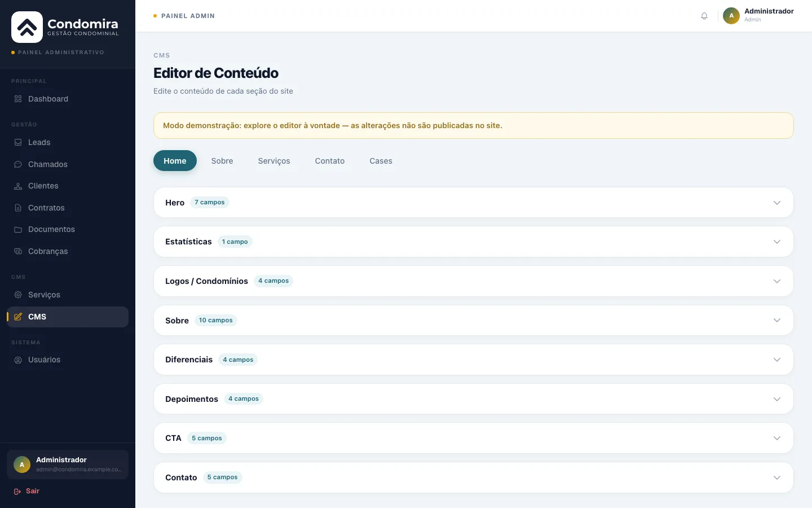The image size is (812, 508).
Task: Click Sair to log out
Action: 27,491
